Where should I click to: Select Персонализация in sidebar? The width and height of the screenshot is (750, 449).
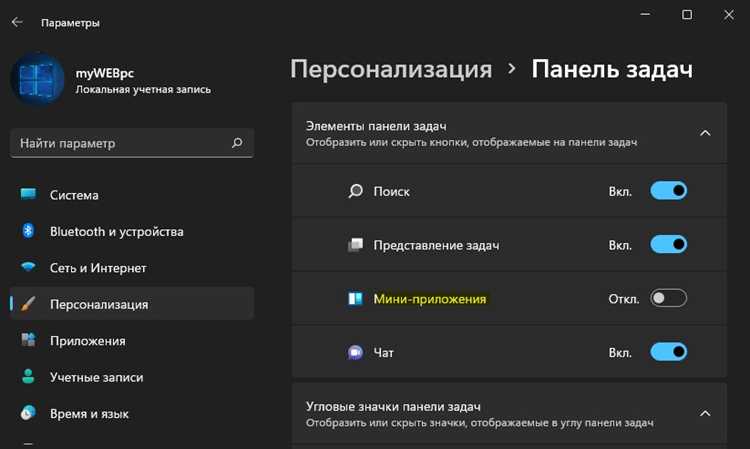tap(132, 304)
